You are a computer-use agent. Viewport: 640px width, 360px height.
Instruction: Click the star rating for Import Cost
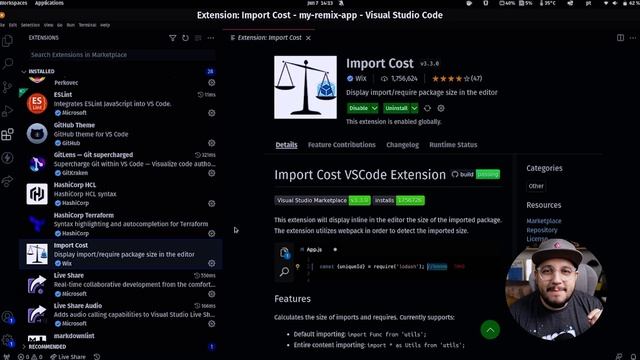457,78
